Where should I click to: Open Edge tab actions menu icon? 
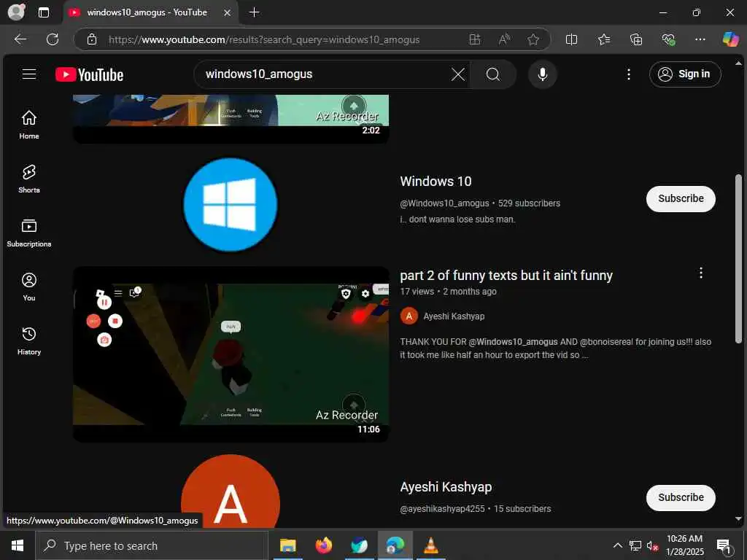point(43,12)
